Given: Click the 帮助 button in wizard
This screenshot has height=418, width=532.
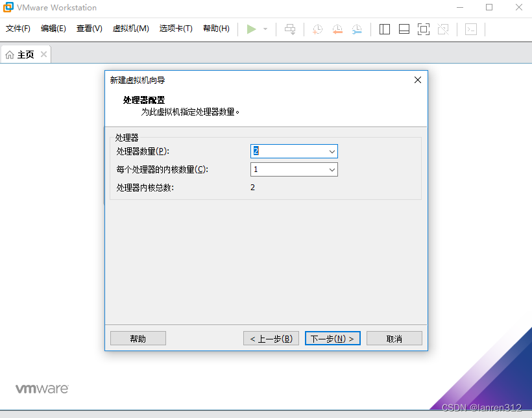Looking at the screenshot, I should pyautogui.click(x=138, y=339).
